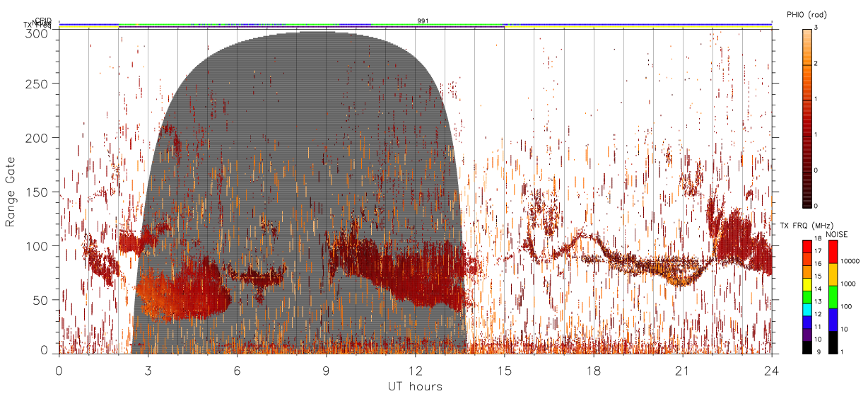
Task: Click the PHI0 gradient color bar
Action: [807, 117]
